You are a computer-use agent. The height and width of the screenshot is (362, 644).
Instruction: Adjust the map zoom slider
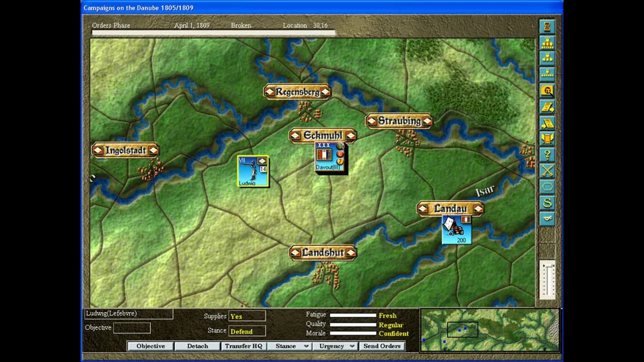pos(547,279)
